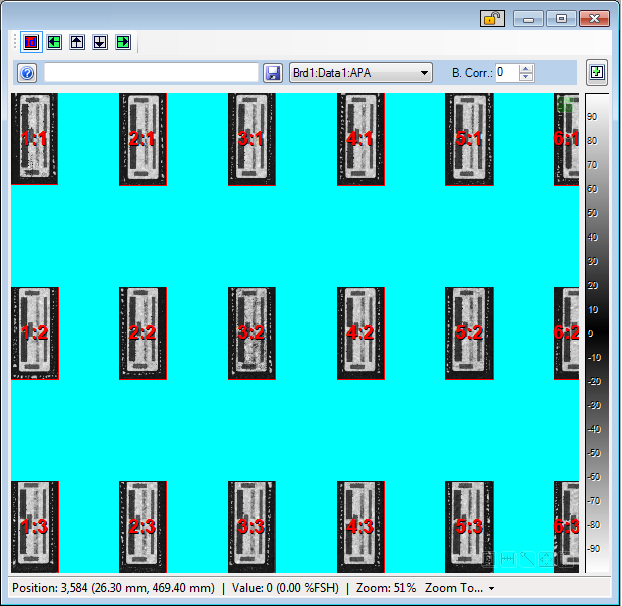Expand the Zoom To... menu in status bar
622x606 pixels.
pos(460,588)
